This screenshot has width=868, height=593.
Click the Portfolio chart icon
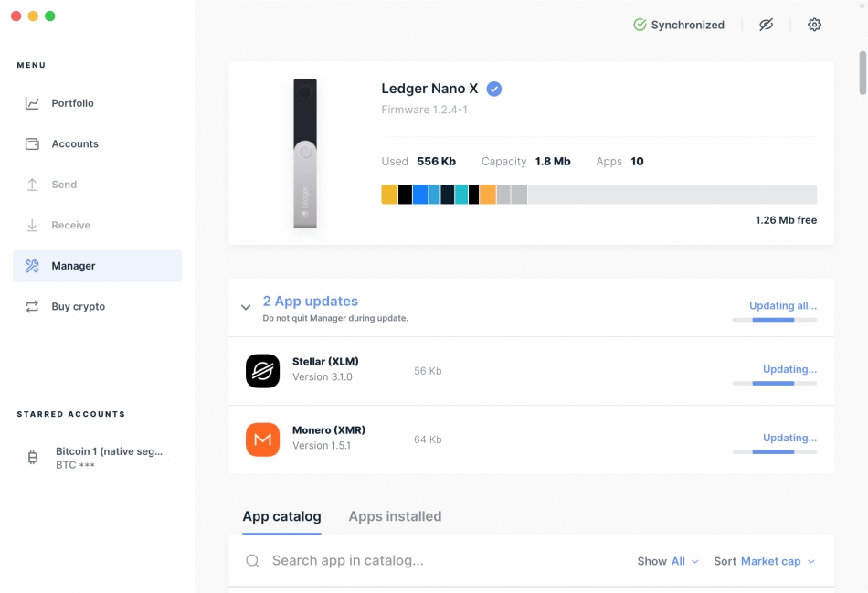[32, 103]
